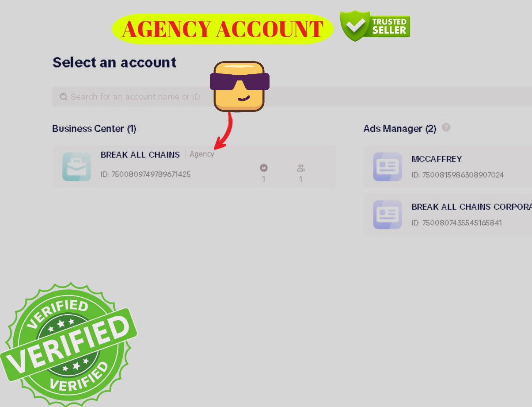This screenshot has width=532, height=407.
Task: Click the ad accounts count icon
Action: (264, 168)
